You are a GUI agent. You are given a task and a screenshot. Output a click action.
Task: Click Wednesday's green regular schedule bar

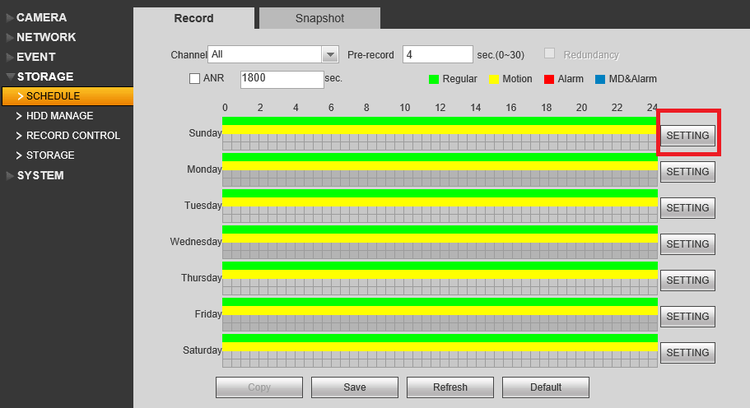point(440,230)
